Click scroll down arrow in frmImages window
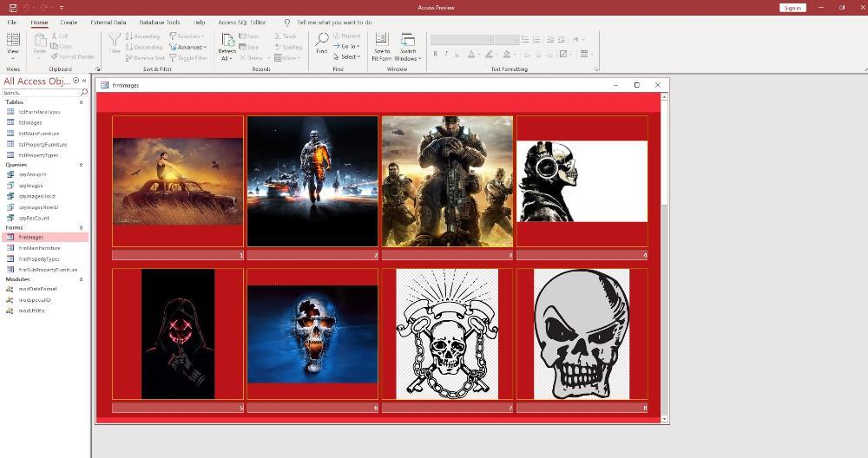 click(664, 419)
